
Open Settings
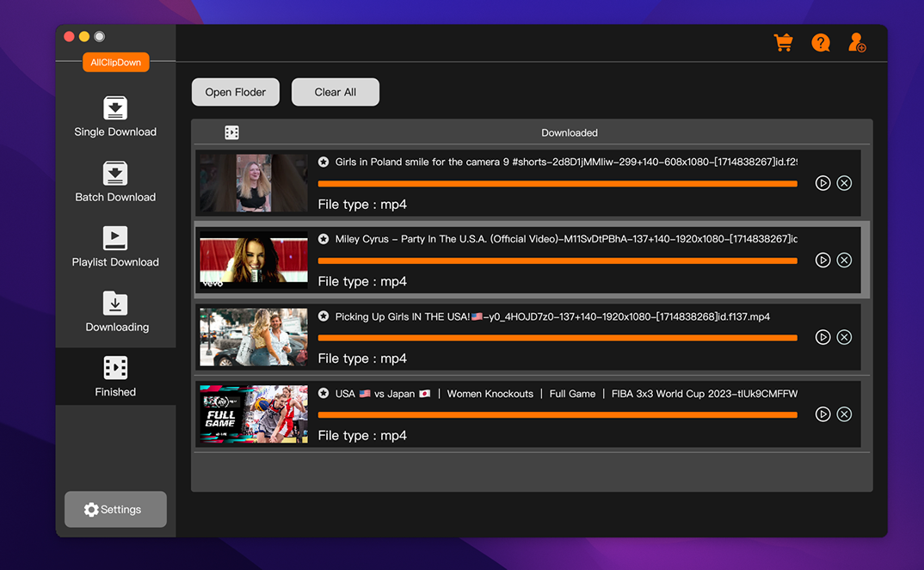pos(115,509)
